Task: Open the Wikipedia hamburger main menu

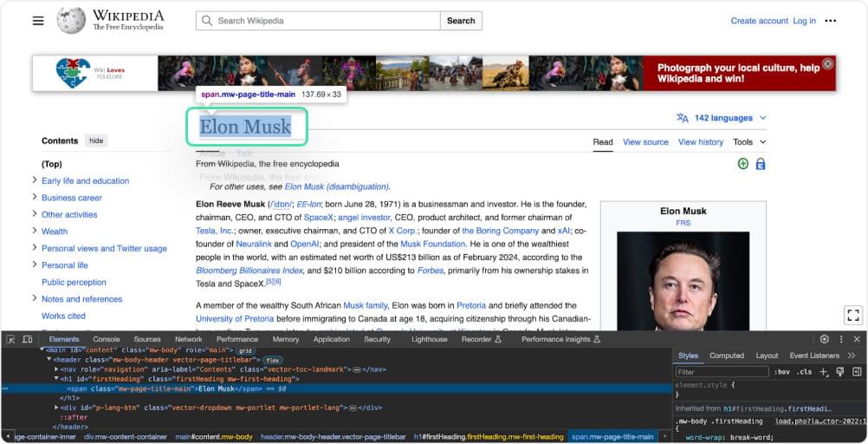Action: point(38,21)
